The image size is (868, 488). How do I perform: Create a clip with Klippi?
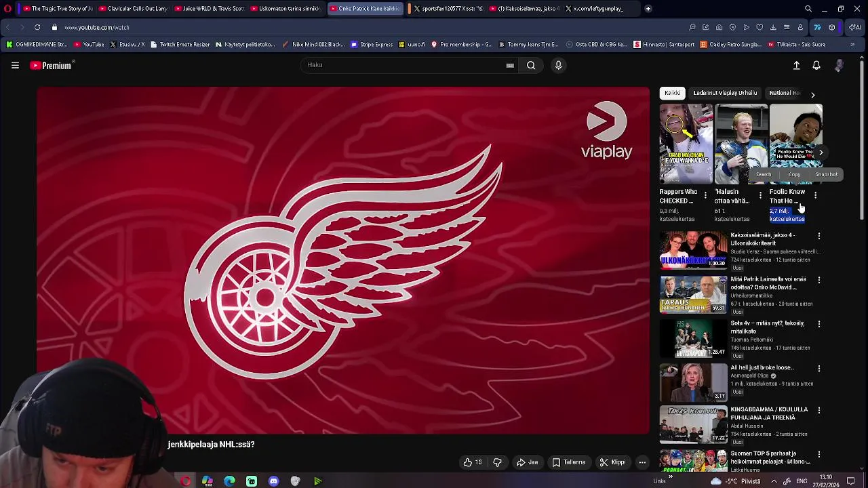click(612, 462)
